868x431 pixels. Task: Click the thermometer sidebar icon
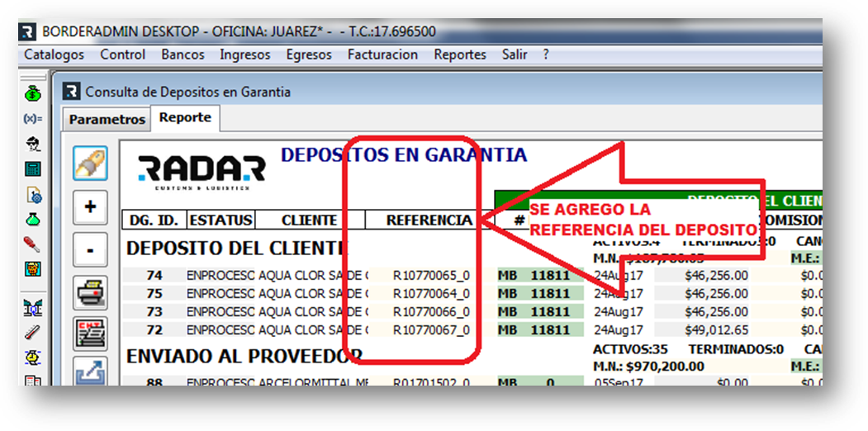33,333
